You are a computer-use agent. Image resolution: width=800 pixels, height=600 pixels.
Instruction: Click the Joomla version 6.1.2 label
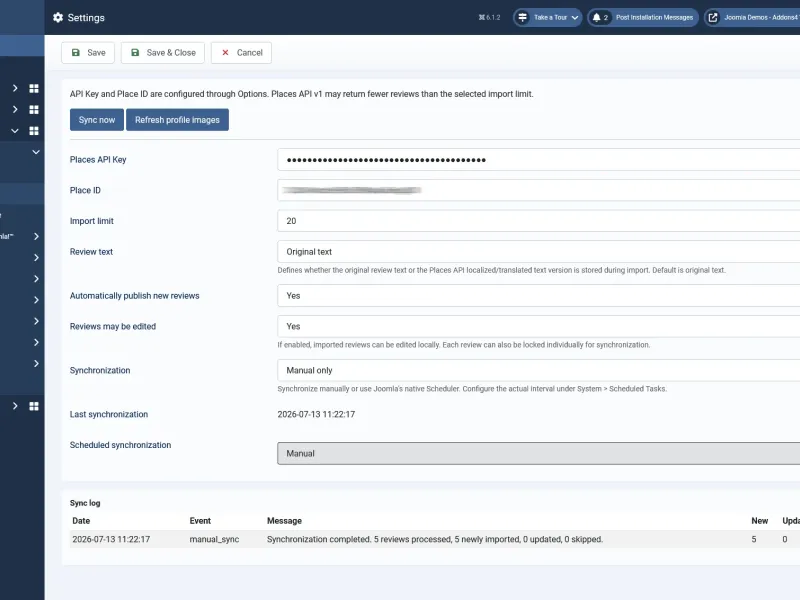click(x=489, y=17)
